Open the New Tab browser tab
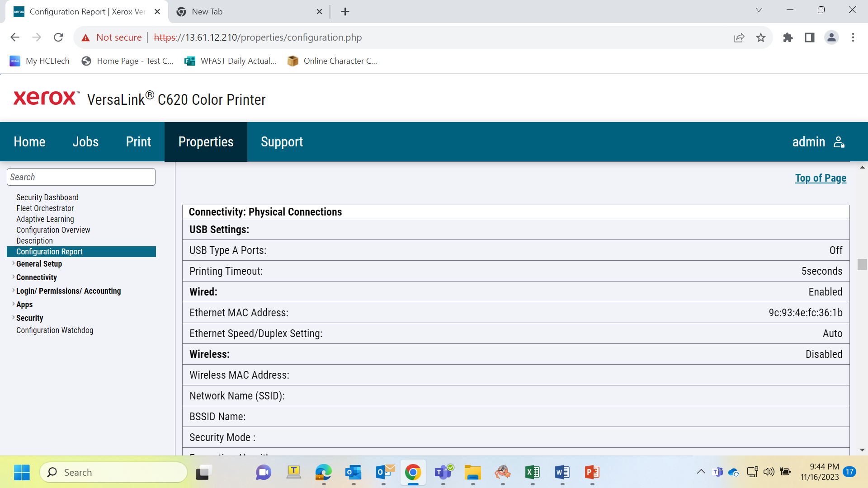 coord(249,12)
